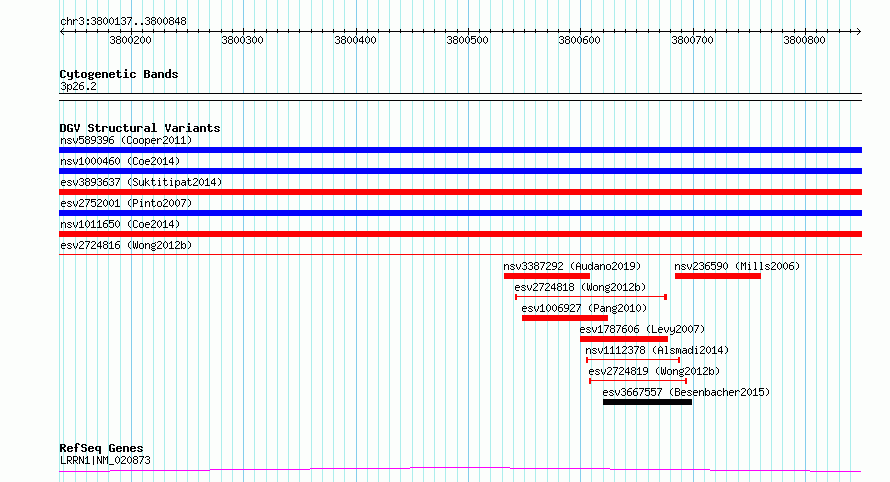Image resolution: width=890 pixels, height=482 pixels.
Task: Click the thin red span under esv2724818
Action: click(591, 297)
